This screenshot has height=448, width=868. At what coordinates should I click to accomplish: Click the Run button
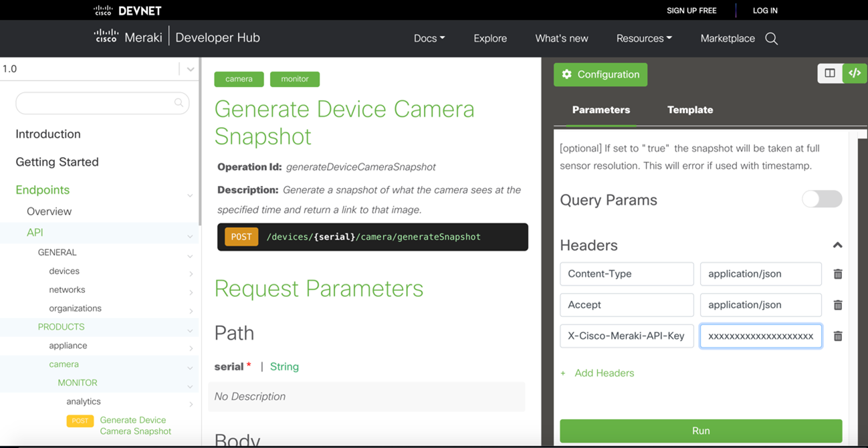click(701, 431)
